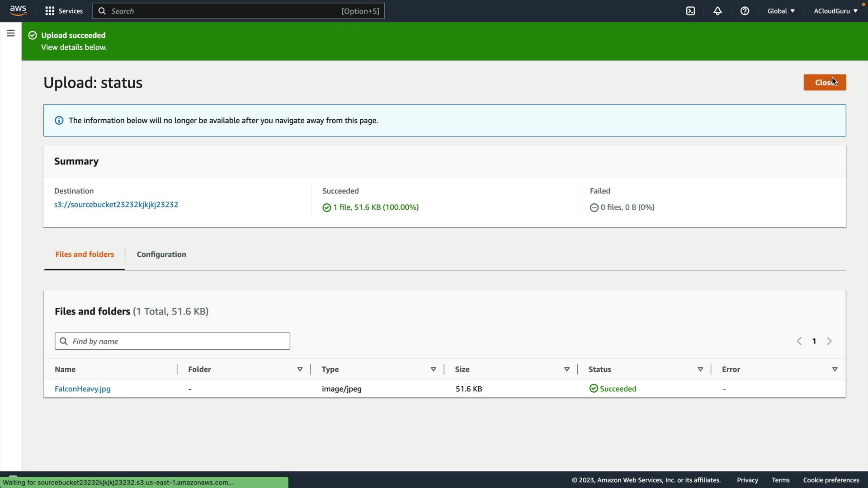The height and width of the screenshot is (488, 868).
Task: Open the AWS home logo
Action: 18,10
